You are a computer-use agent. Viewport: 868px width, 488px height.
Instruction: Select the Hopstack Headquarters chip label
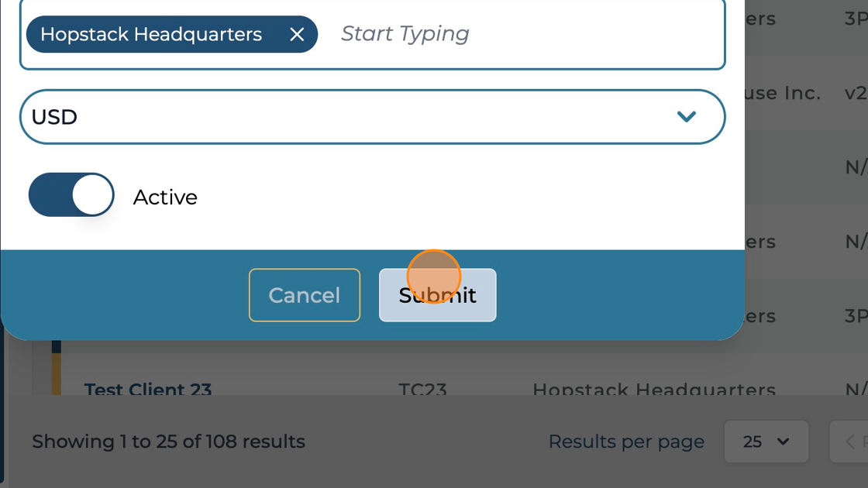pyautogui.click(x=151, y=34)
